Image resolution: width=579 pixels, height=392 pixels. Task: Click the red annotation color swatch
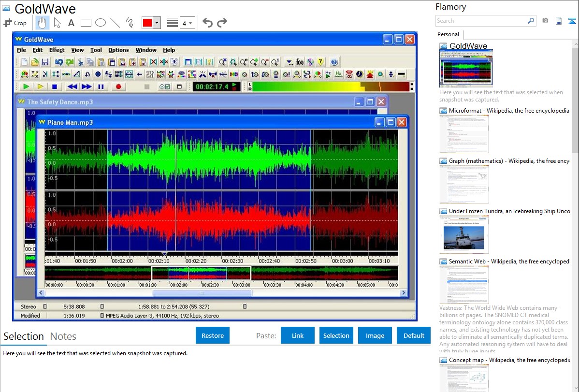147,23
